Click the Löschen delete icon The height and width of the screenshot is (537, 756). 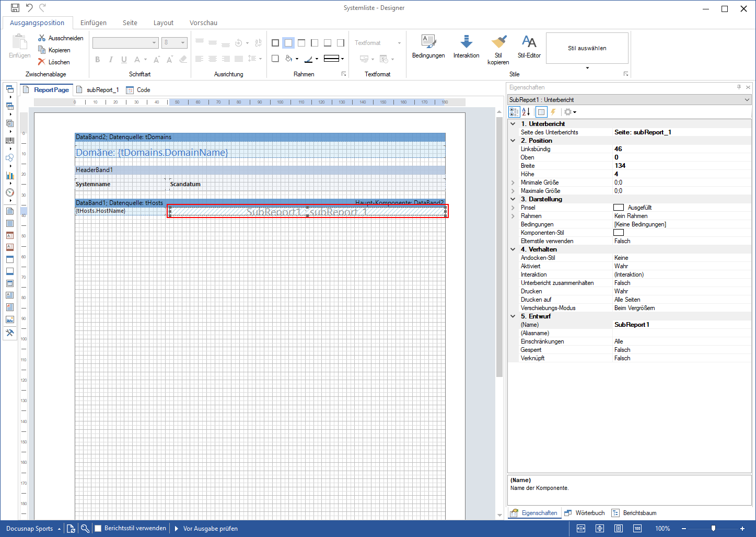(42, 62)
